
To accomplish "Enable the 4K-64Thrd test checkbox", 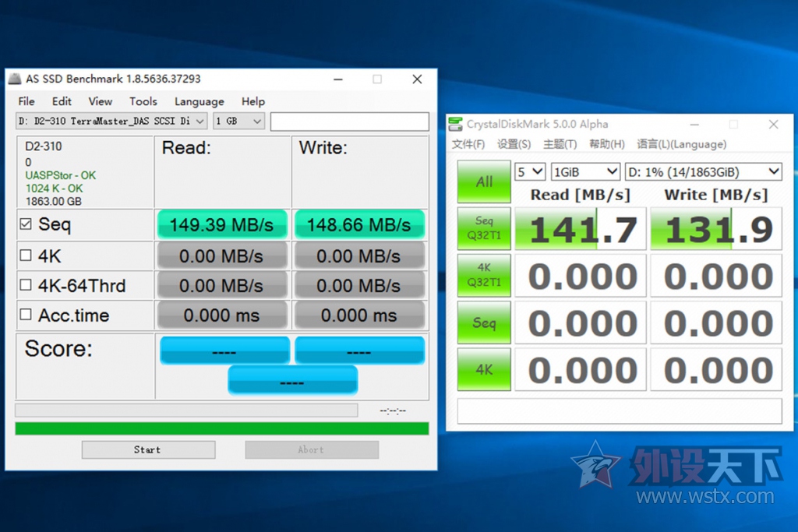I will coord(26,285).
